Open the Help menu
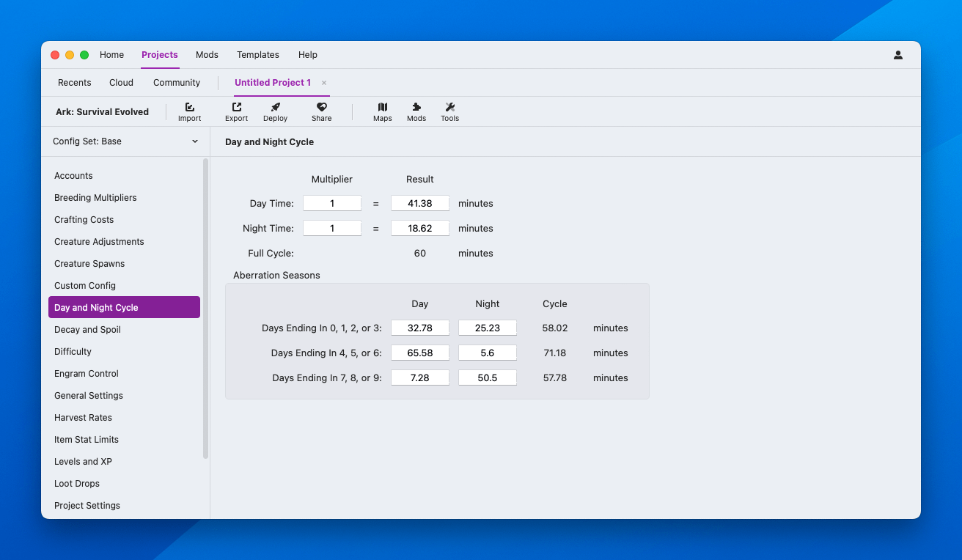This screenshot has width=962, height=560. 308,55
